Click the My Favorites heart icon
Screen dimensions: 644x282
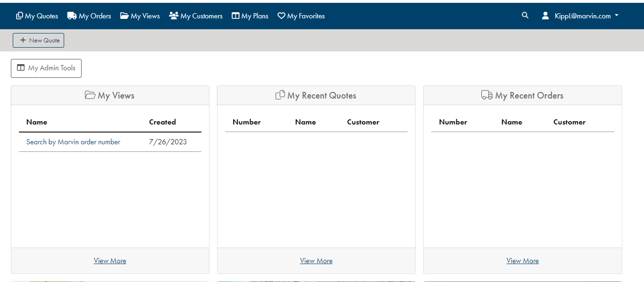point(281,16)
